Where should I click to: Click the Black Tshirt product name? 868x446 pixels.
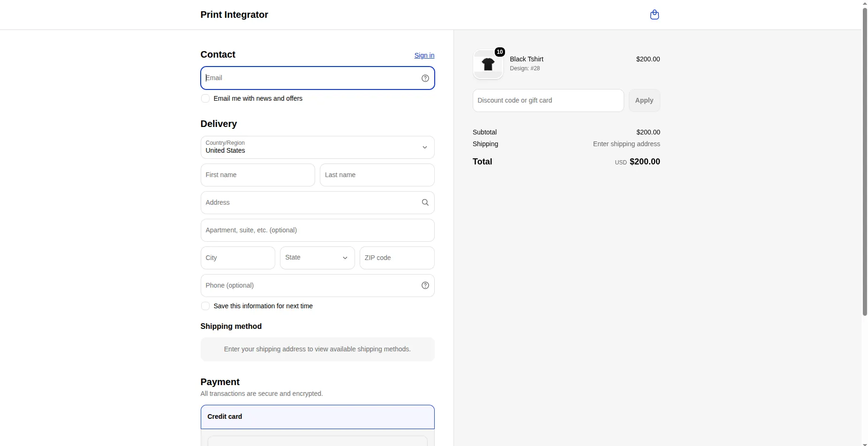[x=526, y=59]
